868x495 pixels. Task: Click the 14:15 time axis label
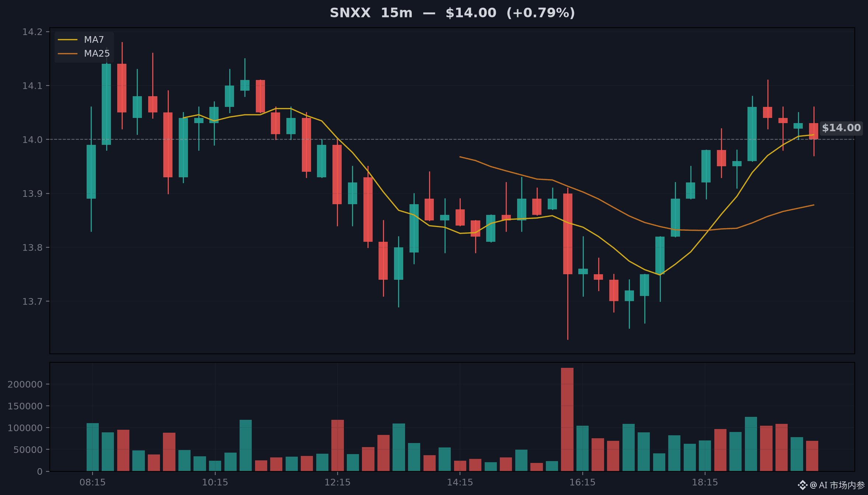pos(460,482)
